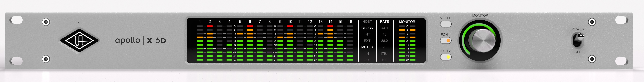Click the top-right rack screw

[592, 22]
